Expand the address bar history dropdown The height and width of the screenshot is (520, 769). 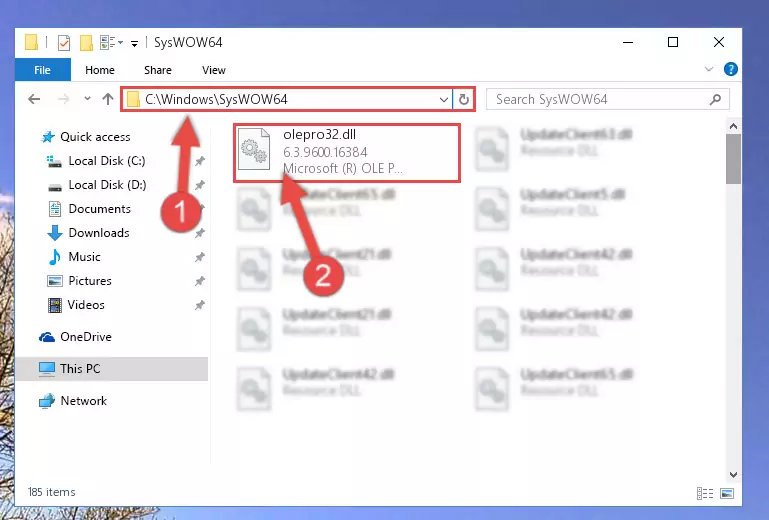coord(444,100)
